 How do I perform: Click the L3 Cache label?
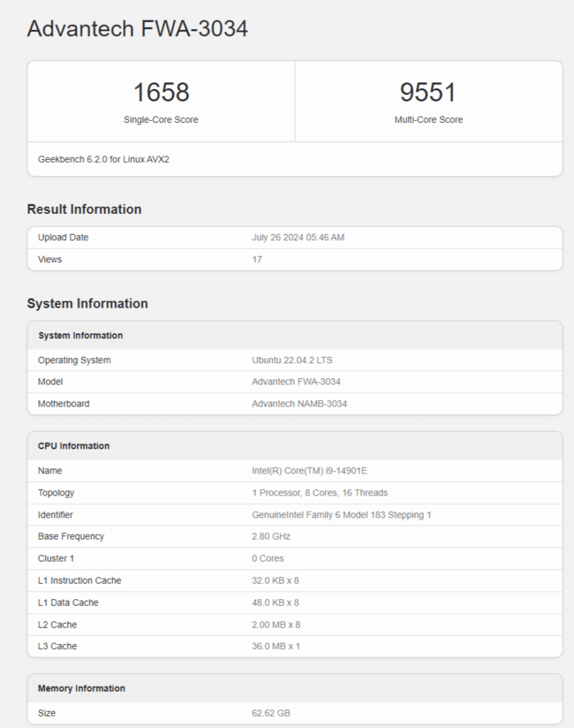(57, 646)
